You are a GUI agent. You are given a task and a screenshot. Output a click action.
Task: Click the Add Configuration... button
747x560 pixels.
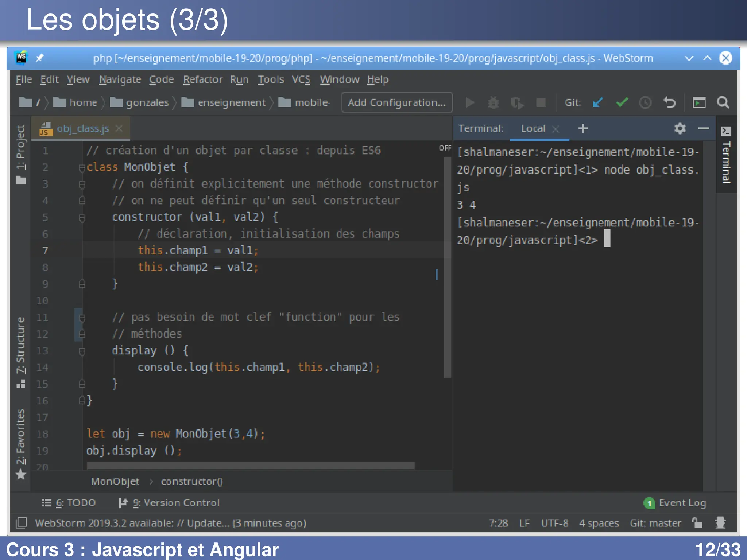click(397, 103)
